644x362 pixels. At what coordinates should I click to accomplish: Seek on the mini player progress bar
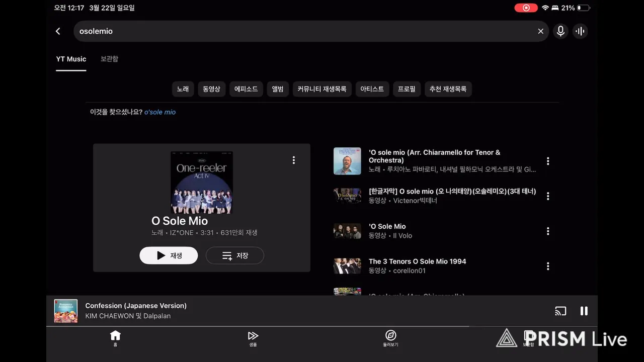tap(322, 326)
